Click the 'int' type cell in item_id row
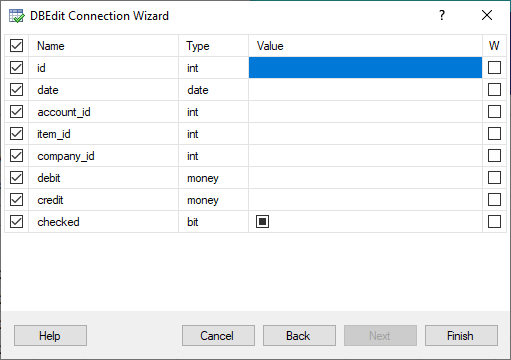 [214, 134]
